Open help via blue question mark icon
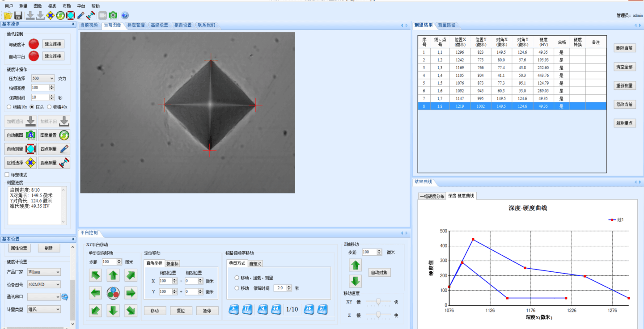The height and width of the screenshot is (329, 644). [x=125, y=15]
